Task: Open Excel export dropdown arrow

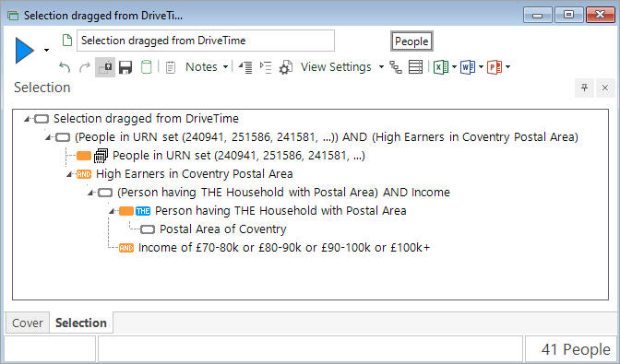Action: click(x=454, y=67)
